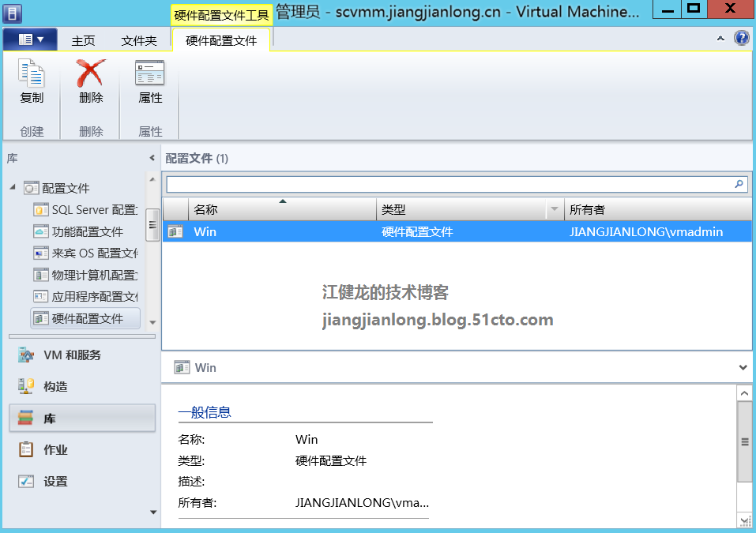Click the window system menu icon
The width and height of the screenshot is (756, 533).
(12, 13)
